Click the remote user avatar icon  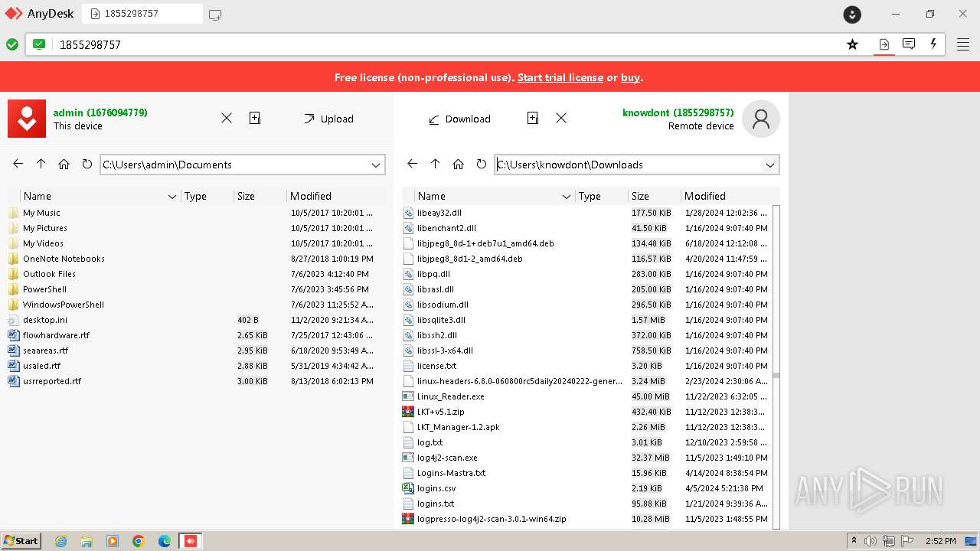(761, 119)
